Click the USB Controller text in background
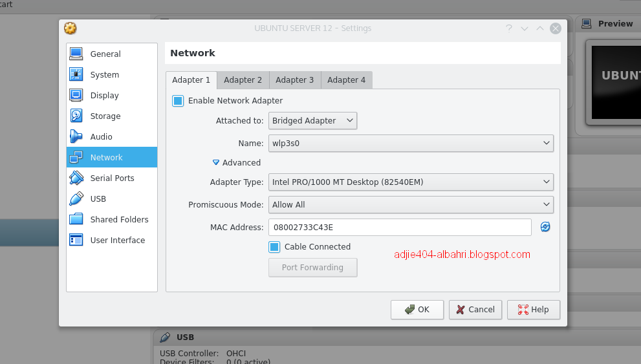Image resolution: width=641 pixels, height=364 pixels. pos(190,354)
